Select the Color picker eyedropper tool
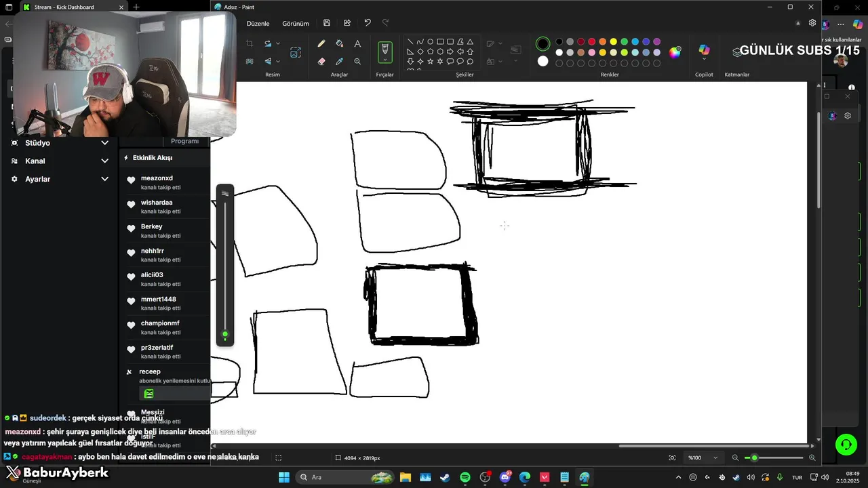Viewport: 868px width, 488px height. tap(340, 61)
